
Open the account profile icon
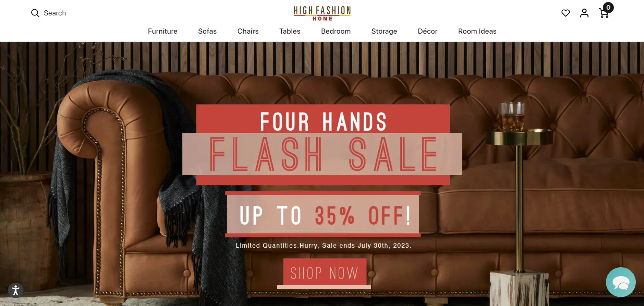(x=584, y=13)
